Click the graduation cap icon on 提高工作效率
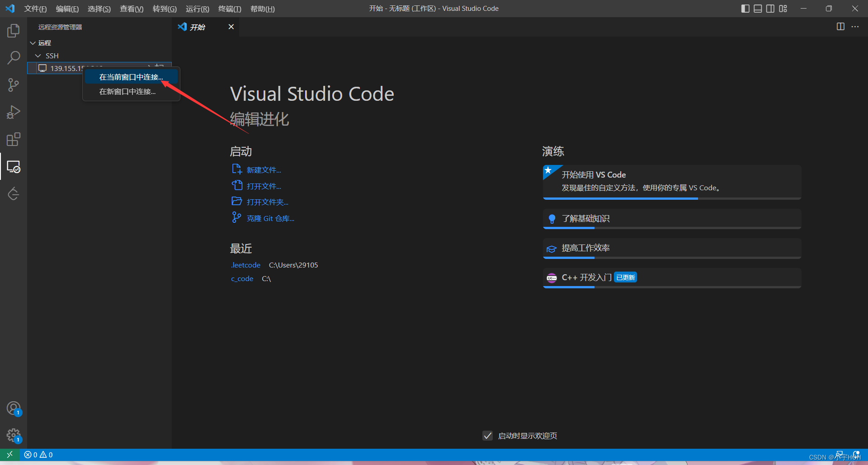 tap(552, 249)
